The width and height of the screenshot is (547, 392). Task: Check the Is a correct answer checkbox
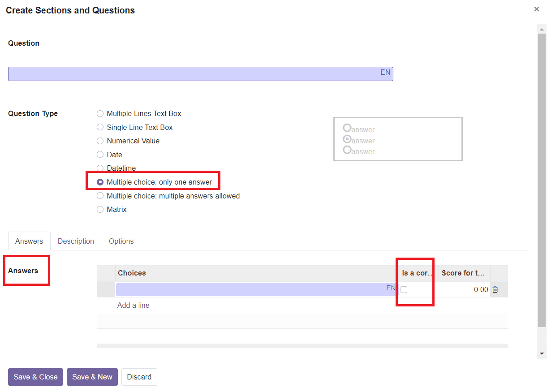404,289
